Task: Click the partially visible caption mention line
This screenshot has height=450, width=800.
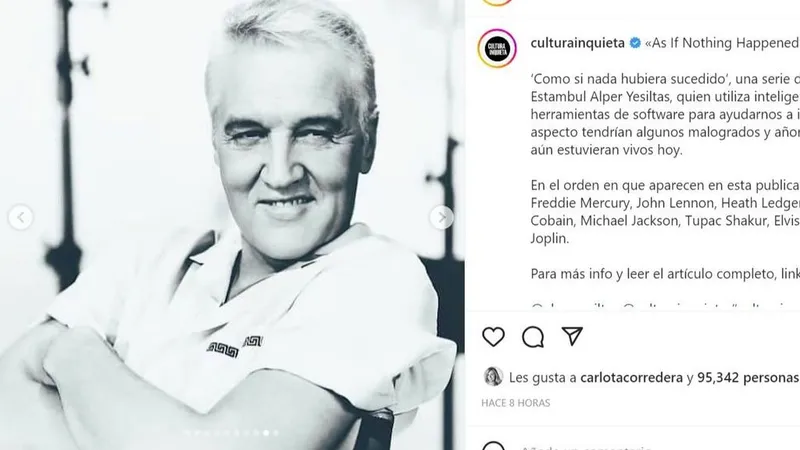Action: point(665,306)
